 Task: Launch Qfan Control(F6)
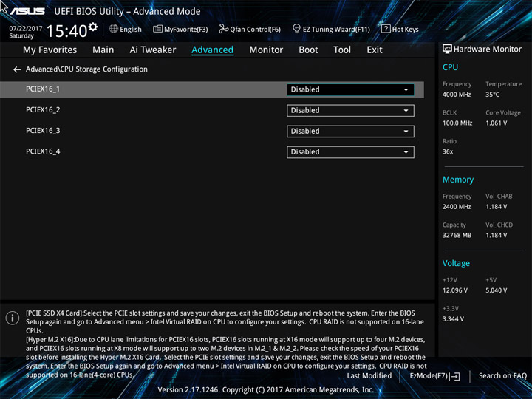click(255, 29)
